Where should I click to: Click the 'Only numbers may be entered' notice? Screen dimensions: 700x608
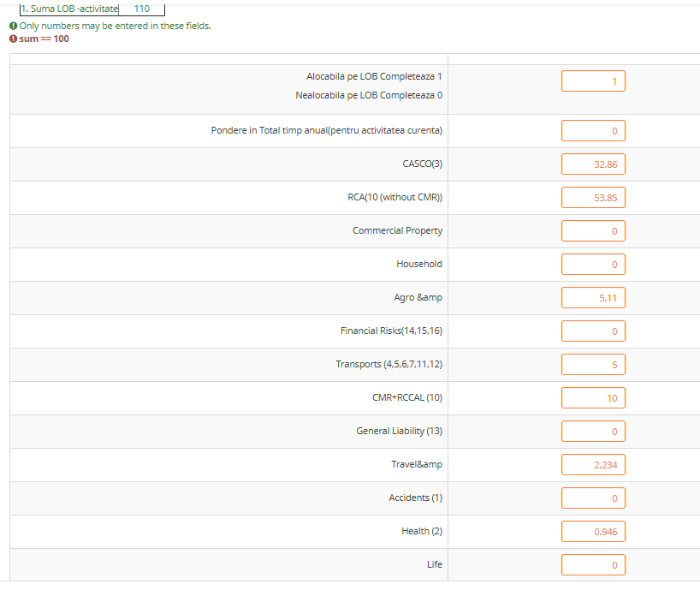pyautogui.click(x=115, y=26)
